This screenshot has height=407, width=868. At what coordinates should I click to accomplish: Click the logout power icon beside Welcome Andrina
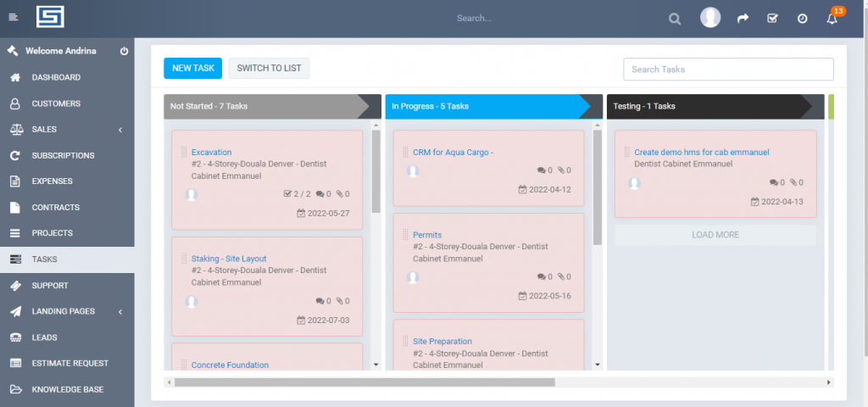pyautogui.click(x=124, y=51)
